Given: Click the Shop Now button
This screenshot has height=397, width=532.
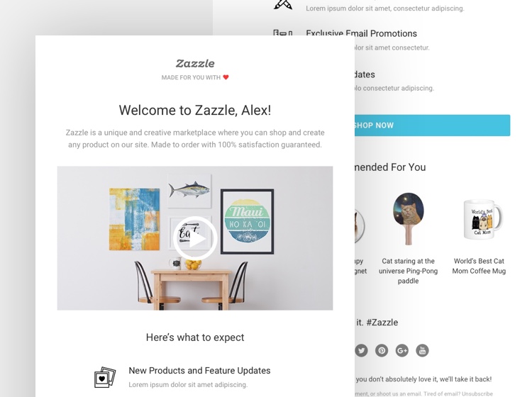Looking at the screenshot, I should [x=432, y=125].
